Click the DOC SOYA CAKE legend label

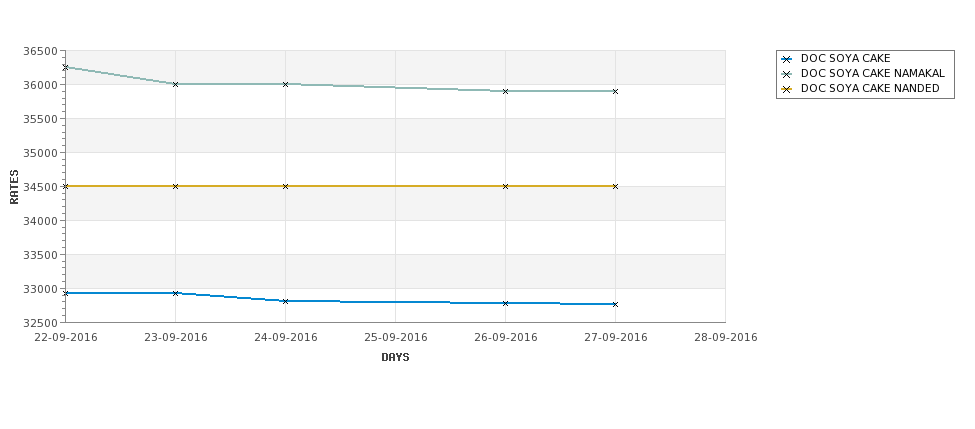pyautogui.click(x=846, y=58)
